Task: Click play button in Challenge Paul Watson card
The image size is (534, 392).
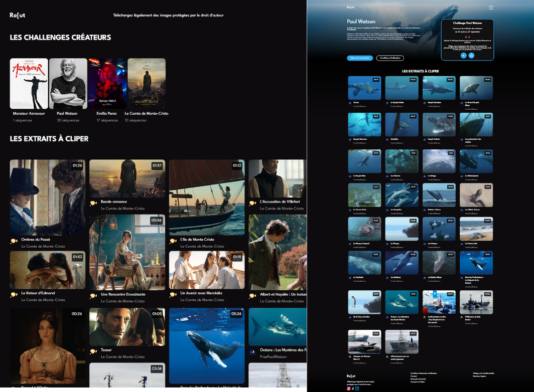Action: [464, 56]
